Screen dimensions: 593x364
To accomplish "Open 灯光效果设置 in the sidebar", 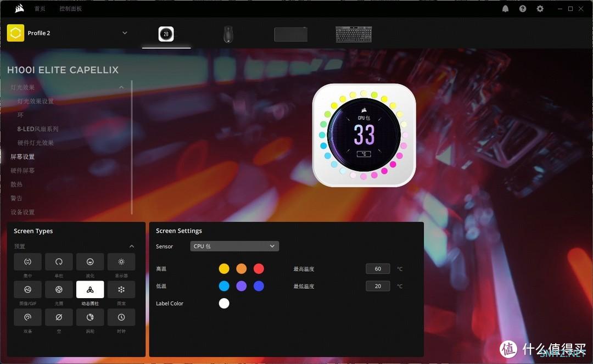I will tap(36, 102).
